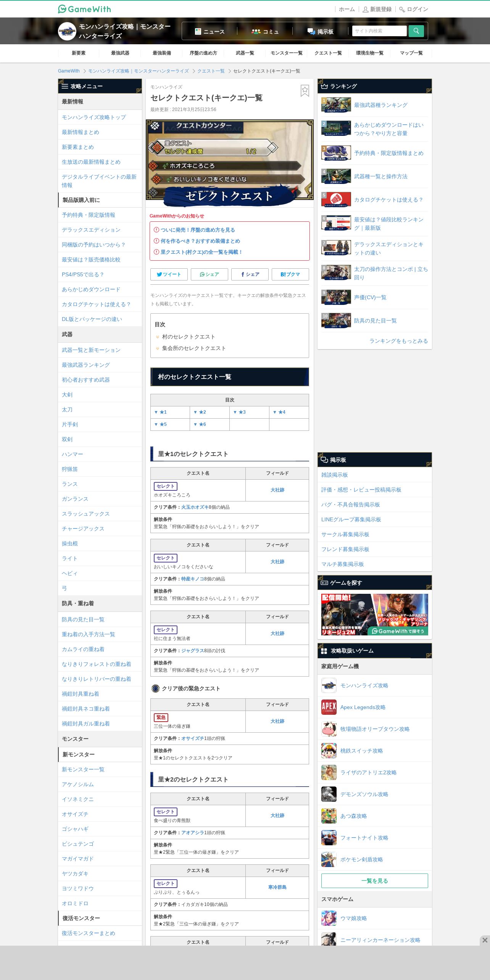Viewport: 490px width, 980px height.
Task: Click the Twitter ツイート share button
Action: click(x=169, y=274)
